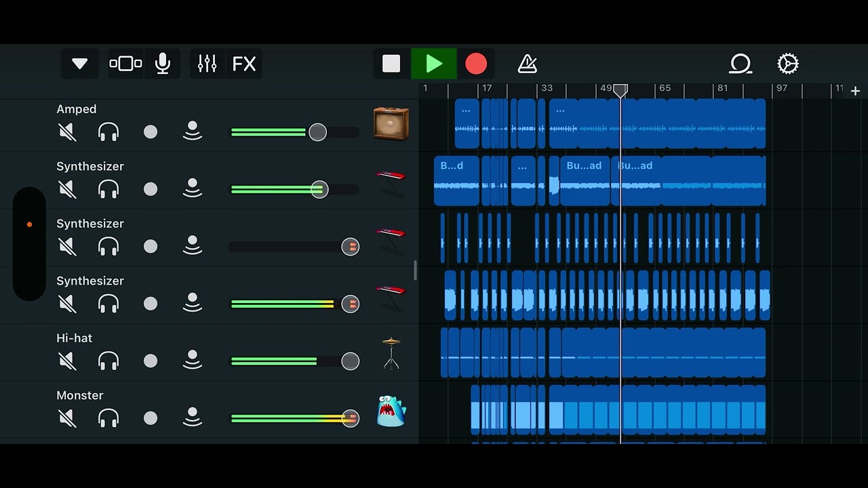868x488 pixels.
Task: Open the Loop Browser
Action: (741, 64)
